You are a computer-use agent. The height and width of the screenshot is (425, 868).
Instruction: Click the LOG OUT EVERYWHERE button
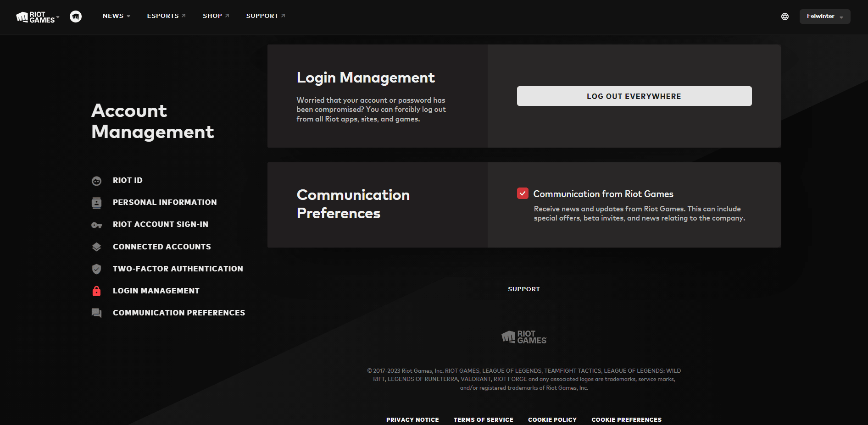tap(634, 96)
